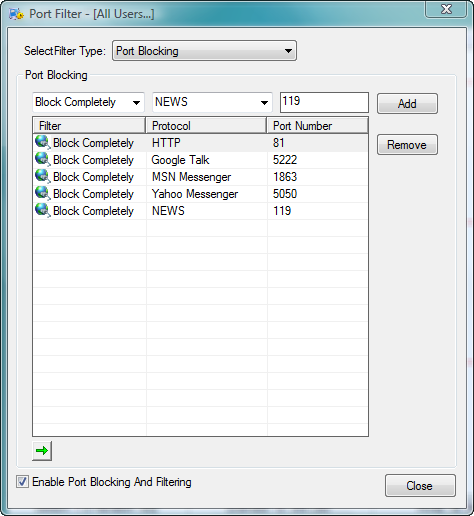
Task: Click the Port Number column header
Action: point(318,126)
